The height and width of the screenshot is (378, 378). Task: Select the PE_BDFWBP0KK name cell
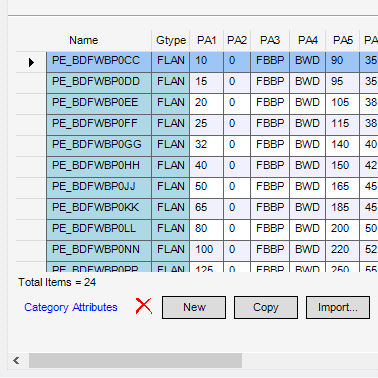coord(99,209)
